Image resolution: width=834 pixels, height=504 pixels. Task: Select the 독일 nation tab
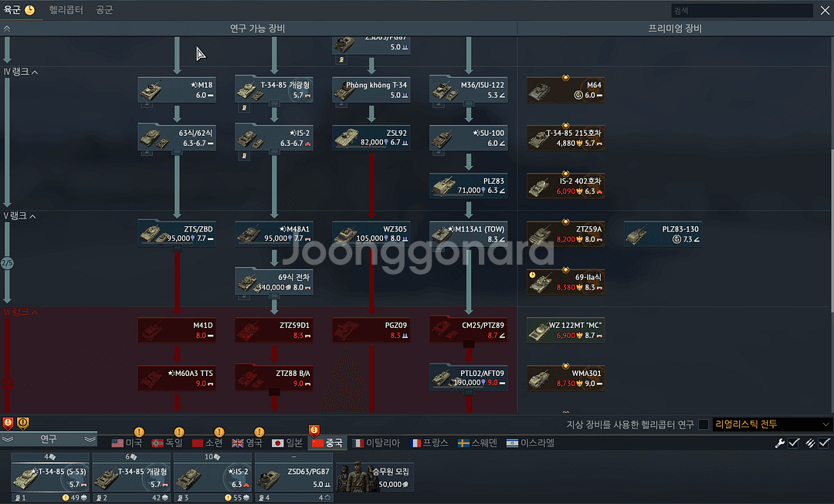pyautogui.click(x=167, y=443)
